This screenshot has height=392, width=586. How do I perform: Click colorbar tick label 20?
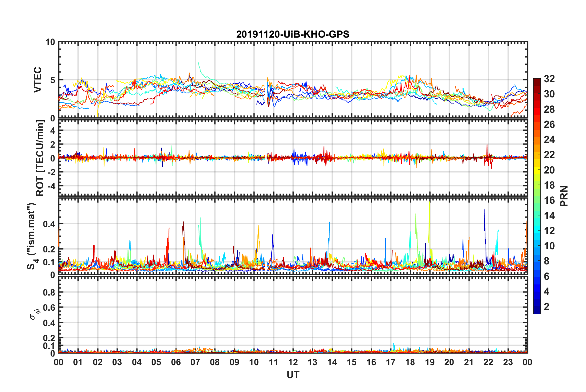549,170
